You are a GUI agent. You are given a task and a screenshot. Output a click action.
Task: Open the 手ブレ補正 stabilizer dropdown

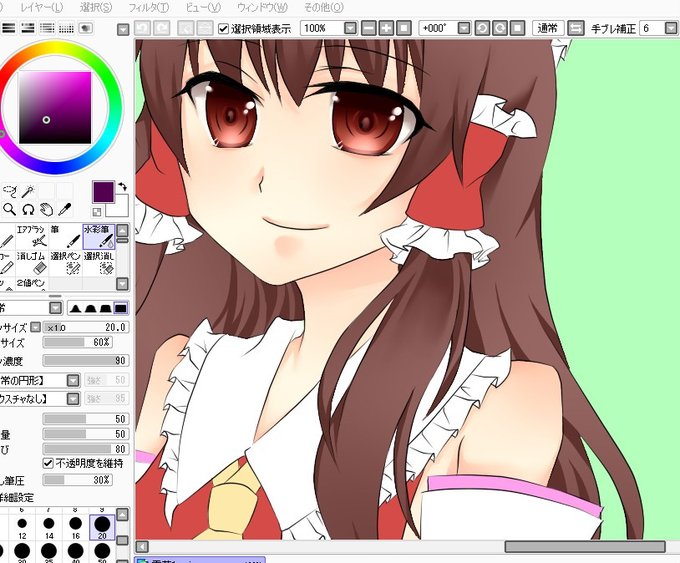click(x=670, y=29)
